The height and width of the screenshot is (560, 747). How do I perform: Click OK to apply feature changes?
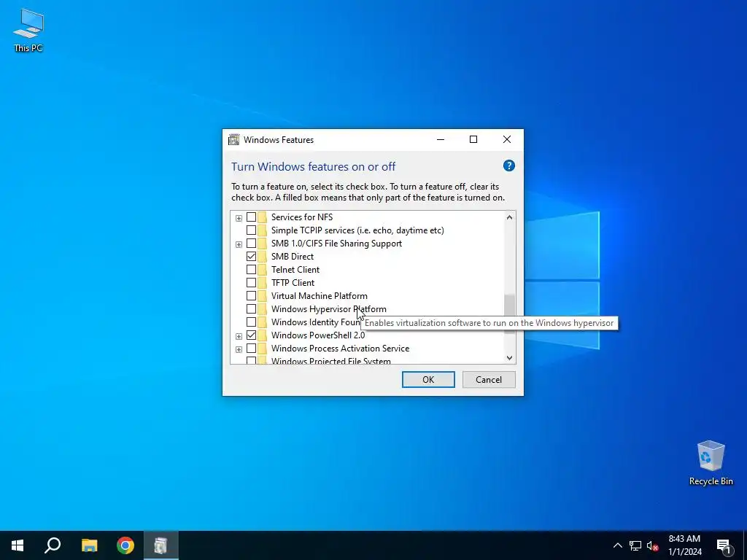(428, 379)
